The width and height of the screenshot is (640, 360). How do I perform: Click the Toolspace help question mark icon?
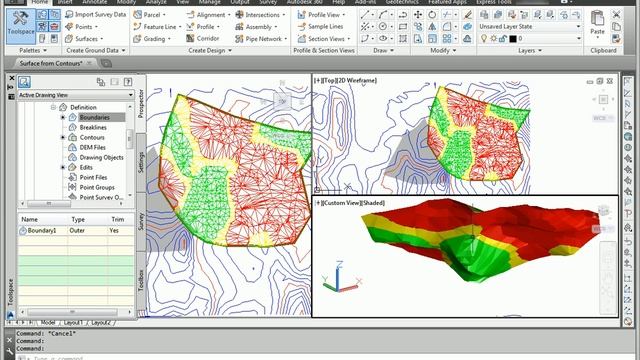coord(128,82)
